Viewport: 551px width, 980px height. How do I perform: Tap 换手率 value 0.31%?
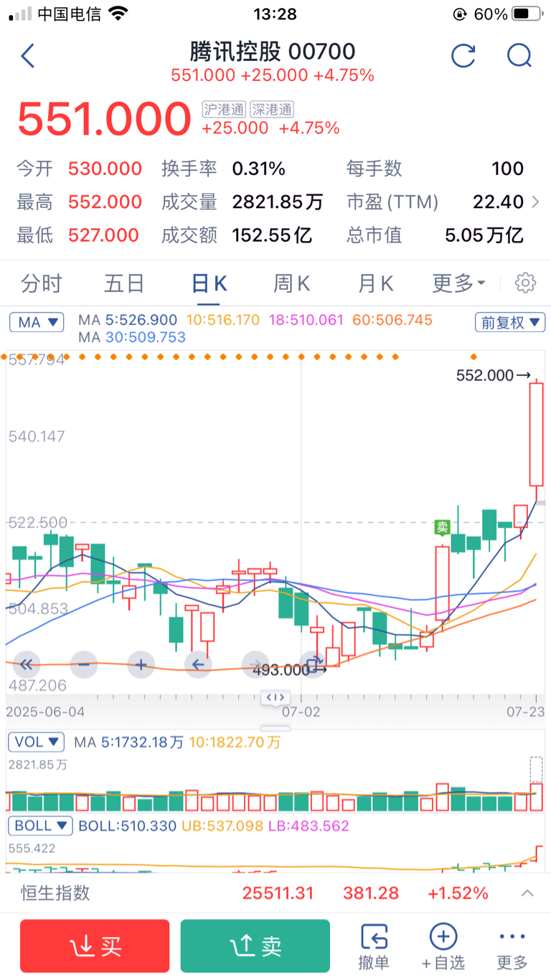coord(258,169)
